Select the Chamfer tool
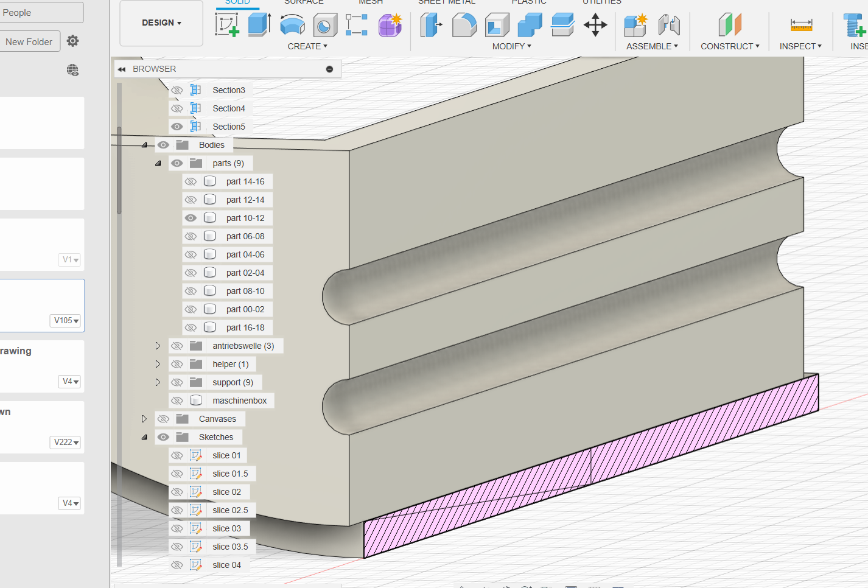 tap(496, 25)
